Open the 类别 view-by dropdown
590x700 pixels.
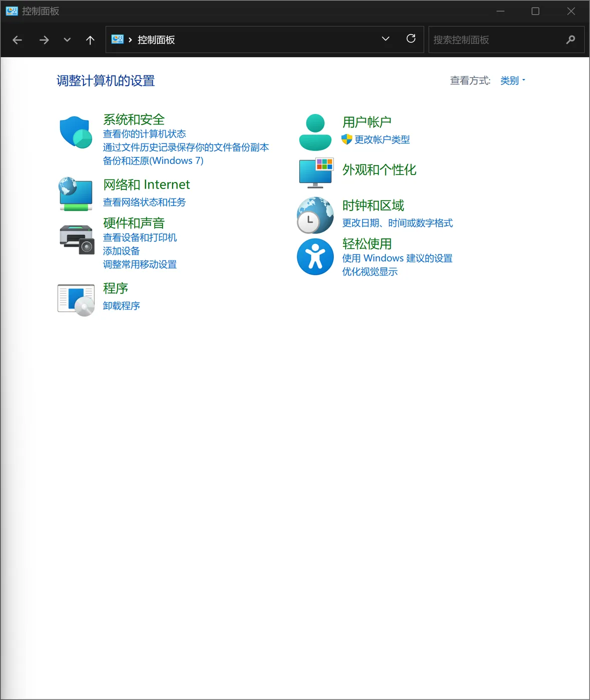512,80
